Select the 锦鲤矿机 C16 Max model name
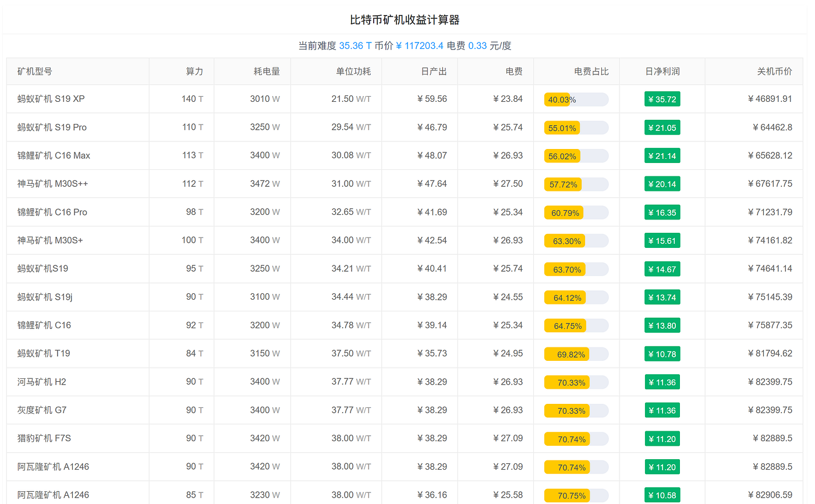815x504 pixels. 54,155
